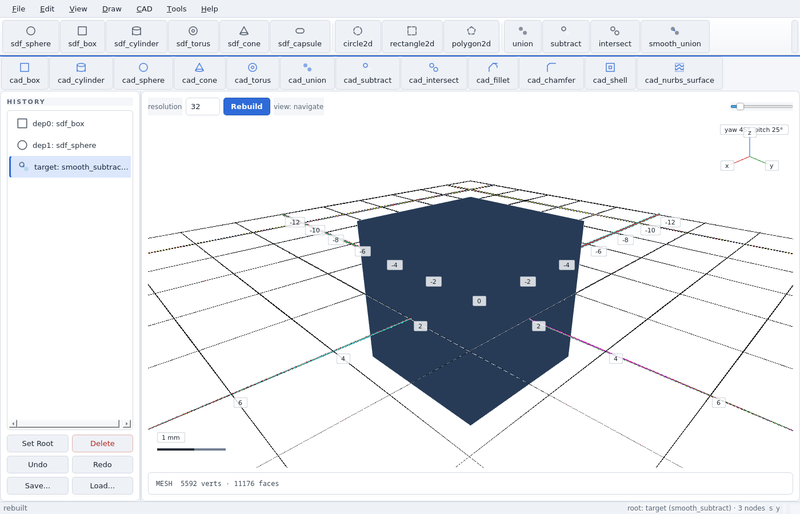Click the rebuilt status text
Viewport: 800px width, 514px height.
coord(15,508)
